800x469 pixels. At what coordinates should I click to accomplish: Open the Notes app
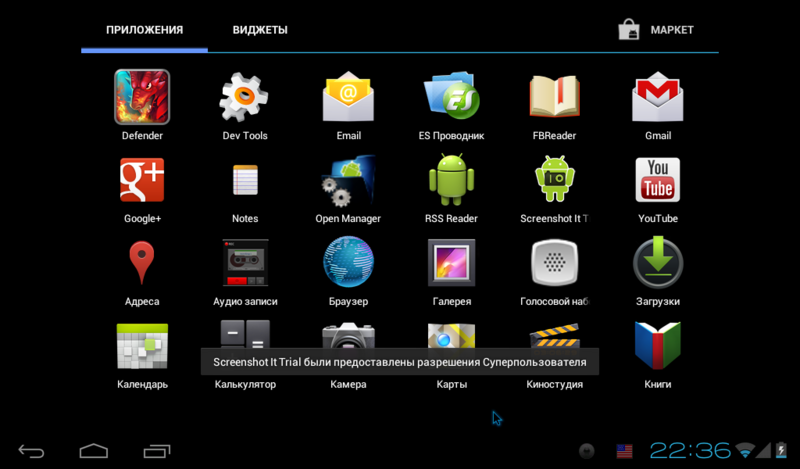(245, 180)
